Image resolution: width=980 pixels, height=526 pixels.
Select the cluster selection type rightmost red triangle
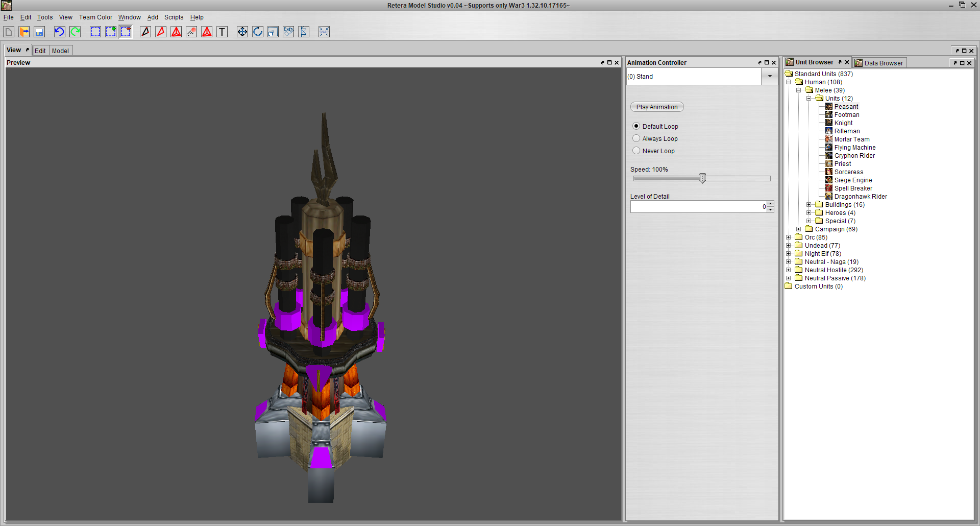pos(207,32)
